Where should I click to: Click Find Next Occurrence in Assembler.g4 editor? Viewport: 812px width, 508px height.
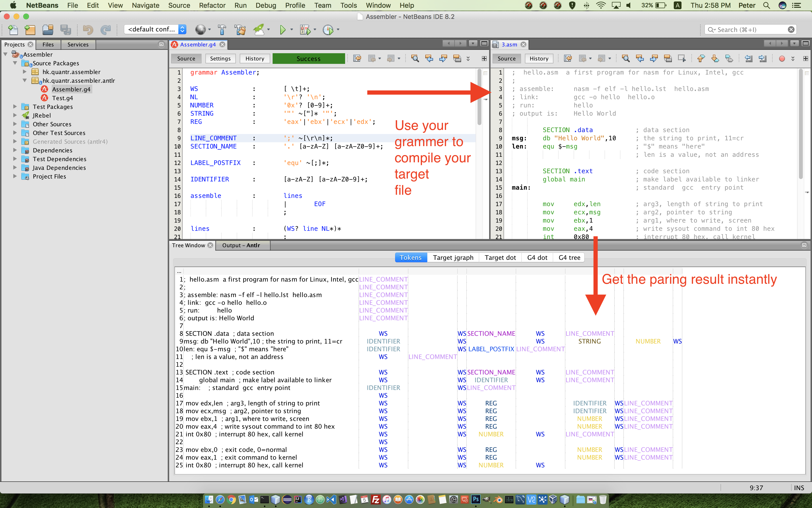point(443,59)
